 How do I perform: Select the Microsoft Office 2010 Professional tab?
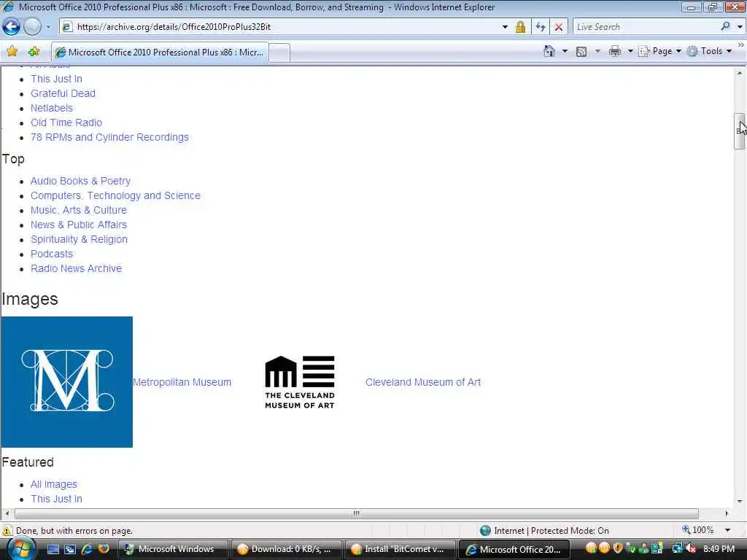pyautogui.click(x=160, y=52)
